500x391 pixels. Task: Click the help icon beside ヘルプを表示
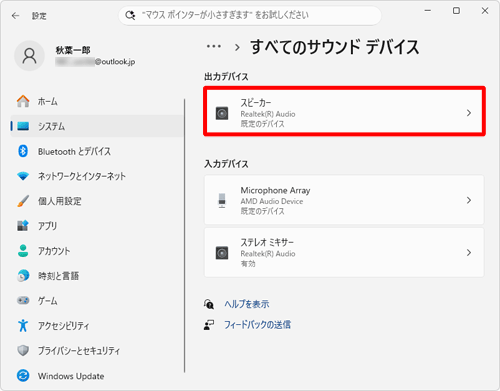(209, 304)
